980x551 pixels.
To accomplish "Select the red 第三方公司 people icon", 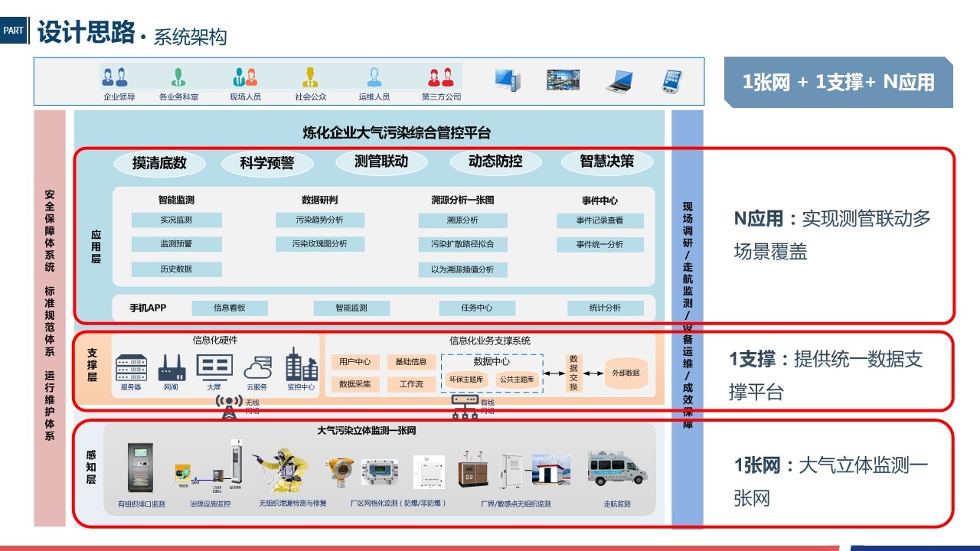I will tap(441, 77).
